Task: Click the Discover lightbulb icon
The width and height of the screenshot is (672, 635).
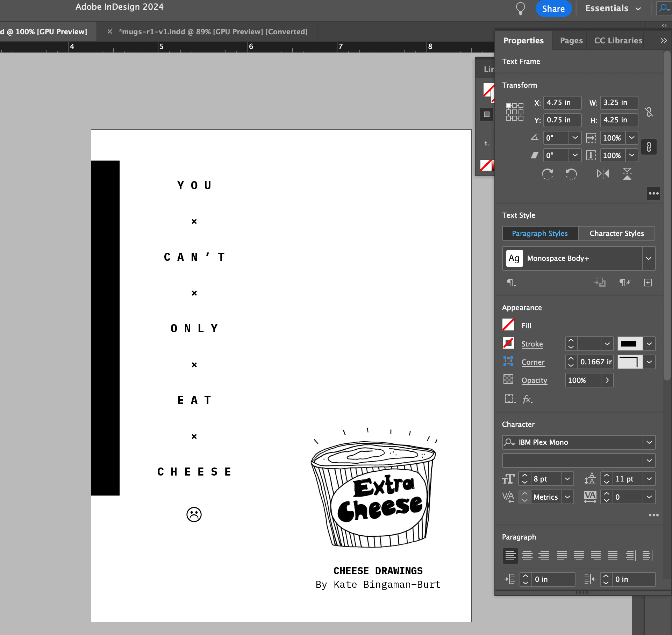Action: [521, 8]
